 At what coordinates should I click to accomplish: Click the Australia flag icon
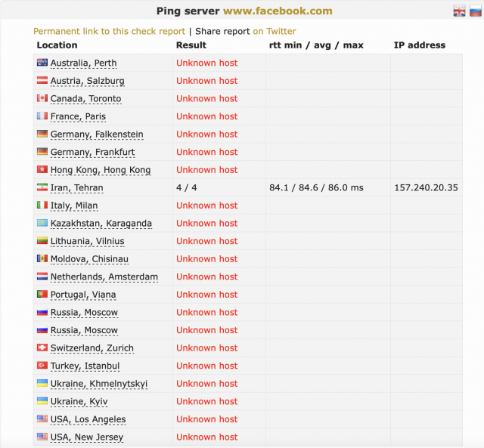[42, 63]
